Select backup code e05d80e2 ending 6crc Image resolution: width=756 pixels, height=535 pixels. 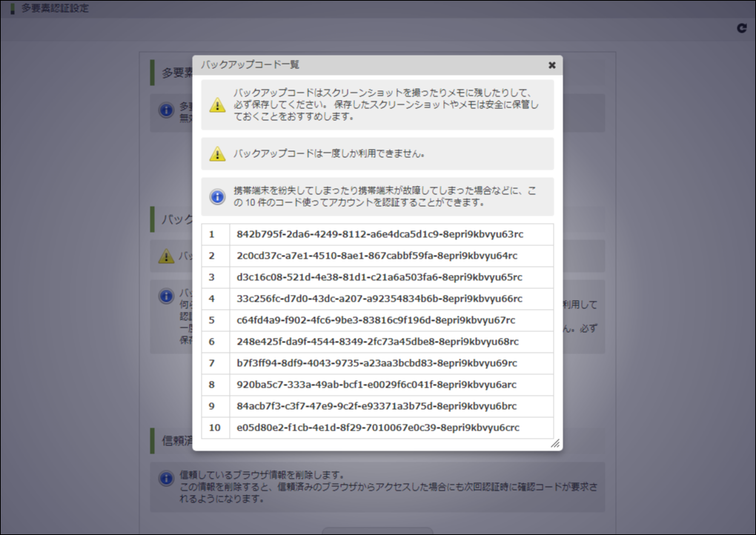click(x=378, y=428)
